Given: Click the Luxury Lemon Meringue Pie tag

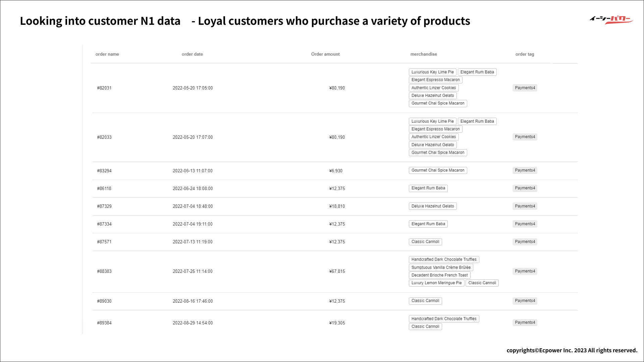Looking at the screenshot, I should coord(436,283).
